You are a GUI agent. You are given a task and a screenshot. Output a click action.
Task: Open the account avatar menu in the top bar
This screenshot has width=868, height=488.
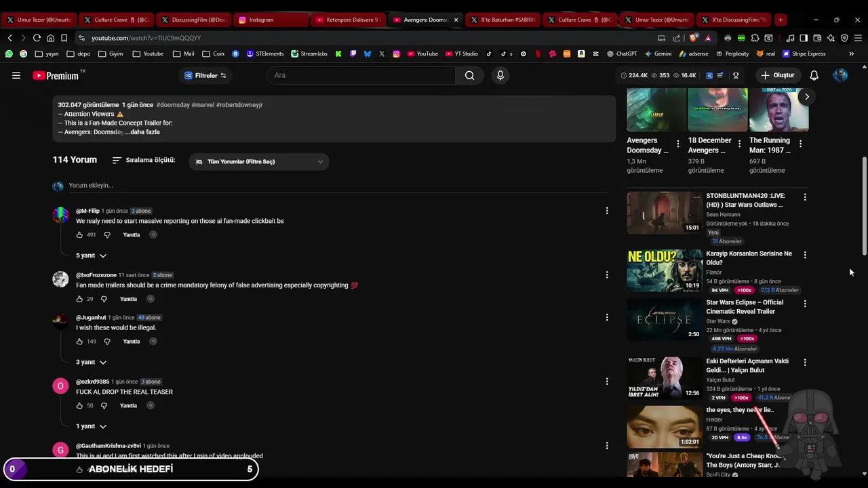tap(840, 75)
